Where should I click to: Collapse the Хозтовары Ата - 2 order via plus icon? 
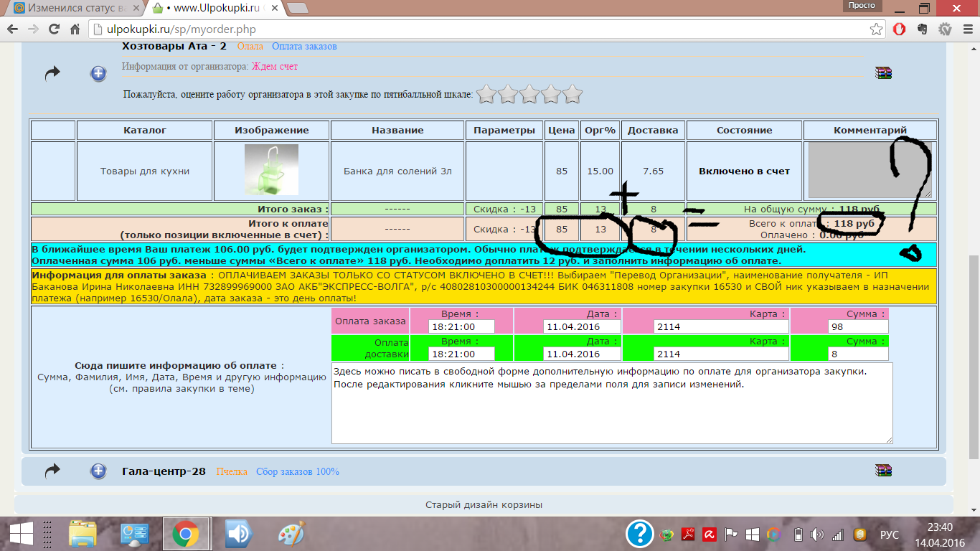click(98, 73)
